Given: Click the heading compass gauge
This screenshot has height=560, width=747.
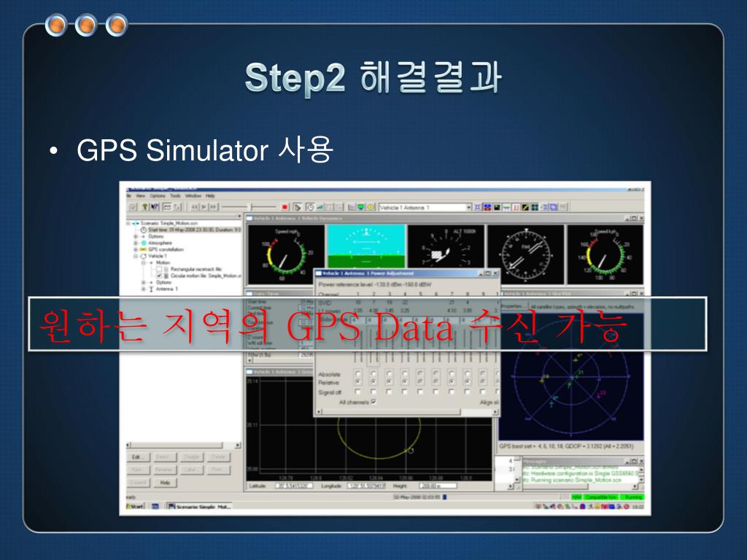Looking at the screenshot, I should pos(526,254).
